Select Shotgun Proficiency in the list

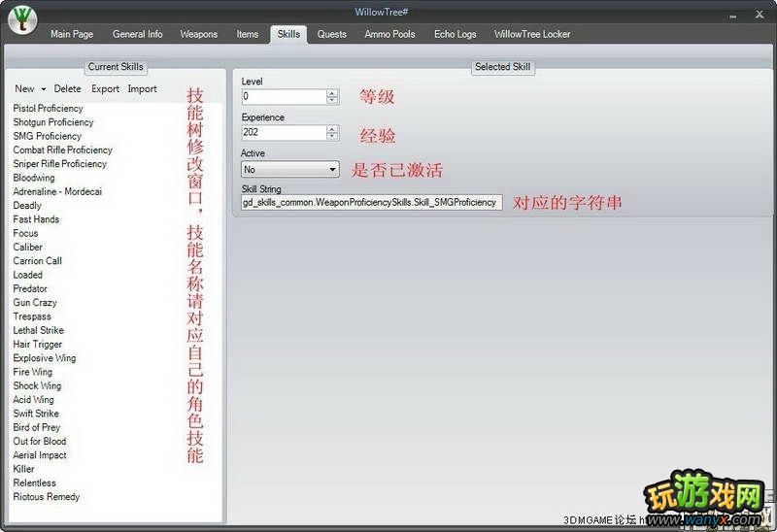coord(53,122)
